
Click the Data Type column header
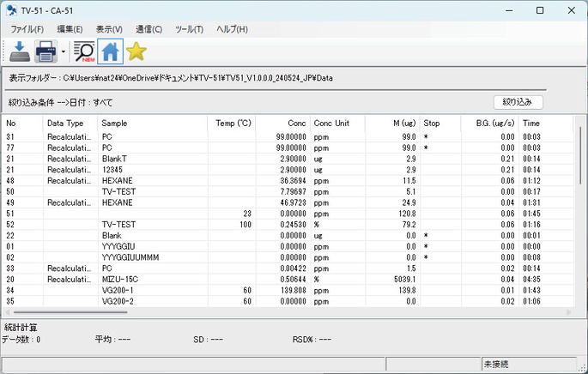tap(65, 124)
